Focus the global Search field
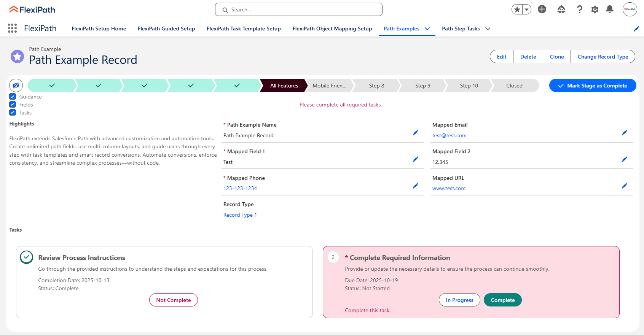Screen dimensions: 644x335 point(299,10)
